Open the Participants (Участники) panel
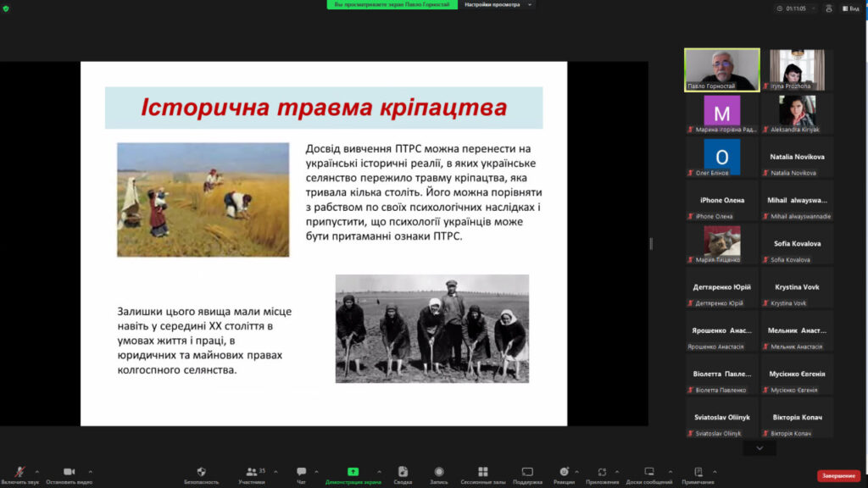The width and height of the screenshot is (868, 488). pos(251,472)
